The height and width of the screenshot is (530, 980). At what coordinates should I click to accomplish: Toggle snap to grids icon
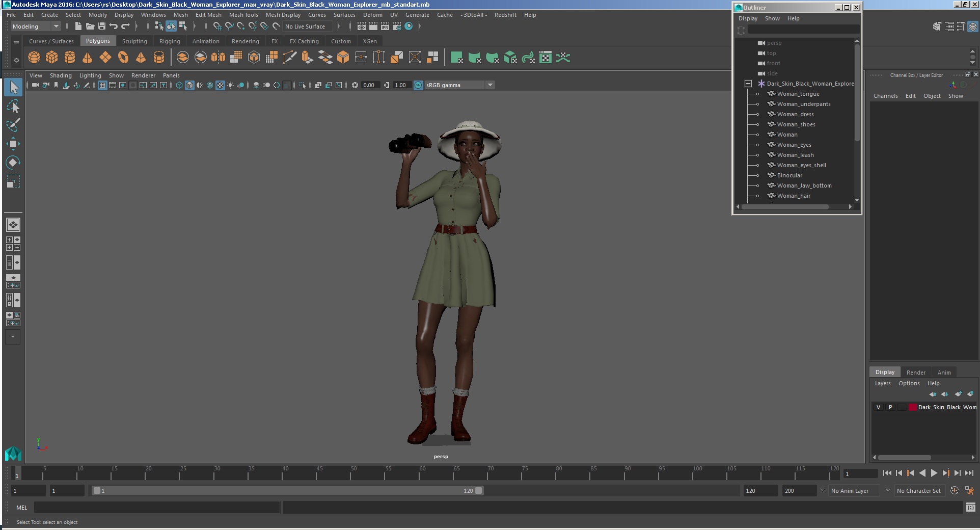tap(217, 26)
